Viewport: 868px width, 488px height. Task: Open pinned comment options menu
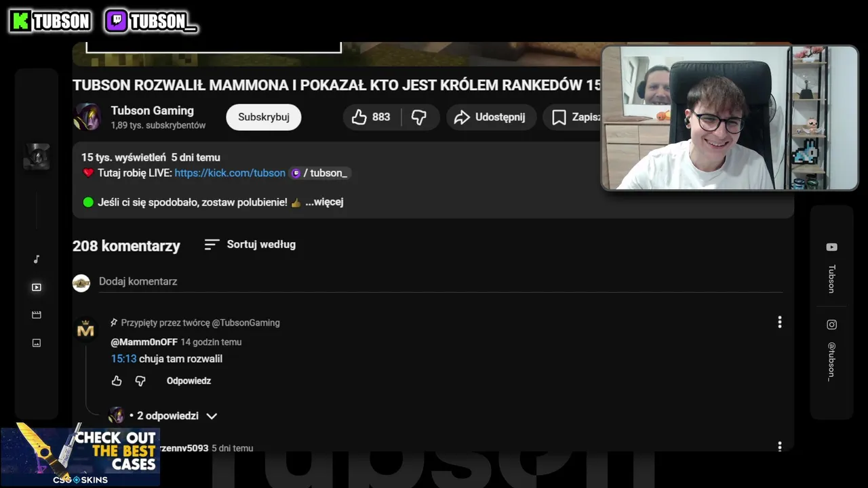(x=780, y=322)
